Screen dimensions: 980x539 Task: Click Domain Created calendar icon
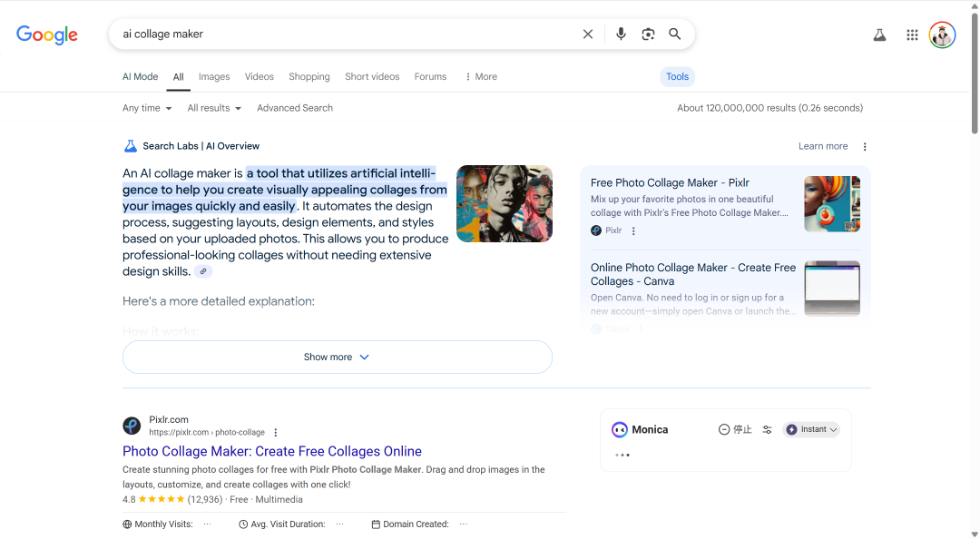[x=376, y=524]
